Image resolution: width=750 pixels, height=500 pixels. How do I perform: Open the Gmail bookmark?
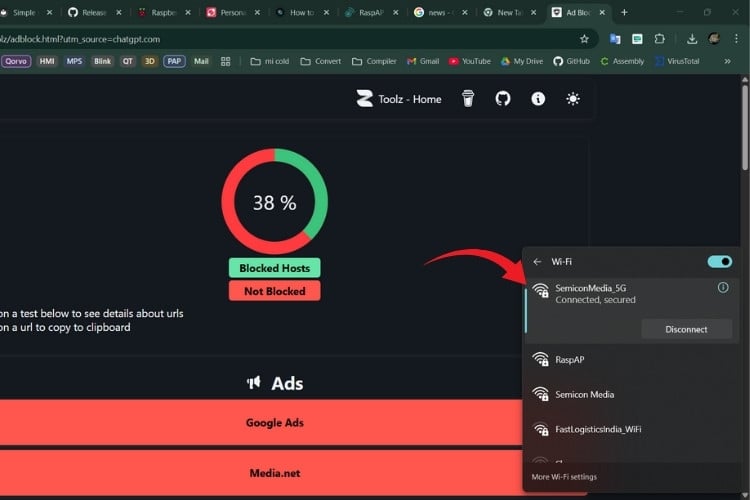[423, 61]
